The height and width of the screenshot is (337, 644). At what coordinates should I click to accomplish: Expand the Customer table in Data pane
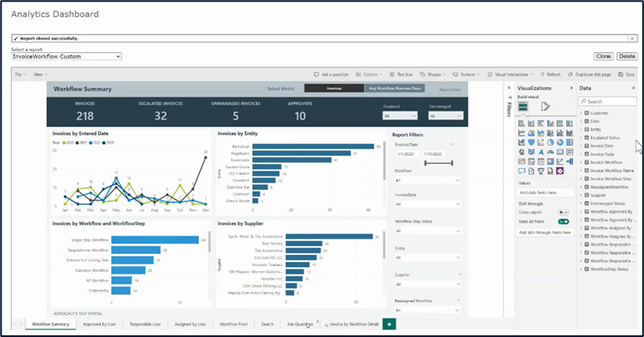(x=581, y=113)
